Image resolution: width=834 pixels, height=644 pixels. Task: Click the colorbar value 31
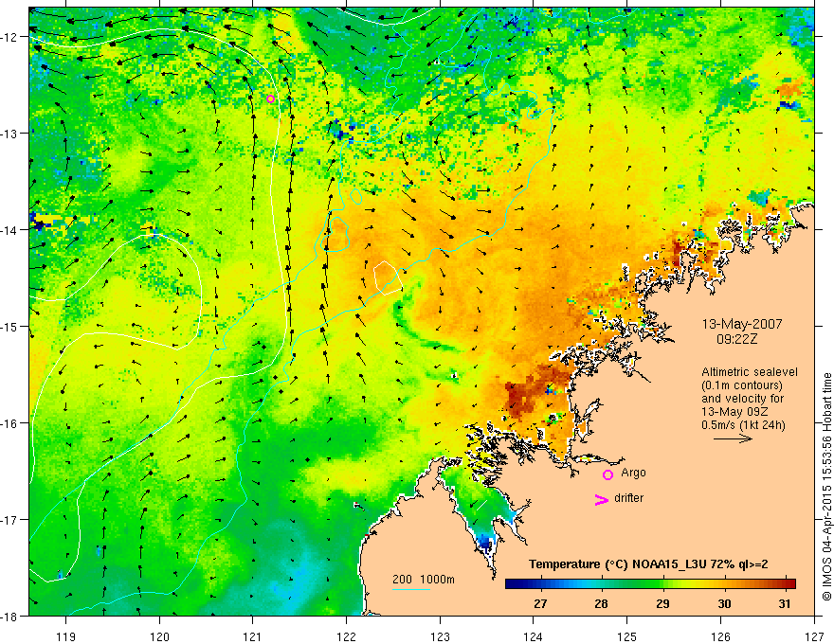point(785,603)
